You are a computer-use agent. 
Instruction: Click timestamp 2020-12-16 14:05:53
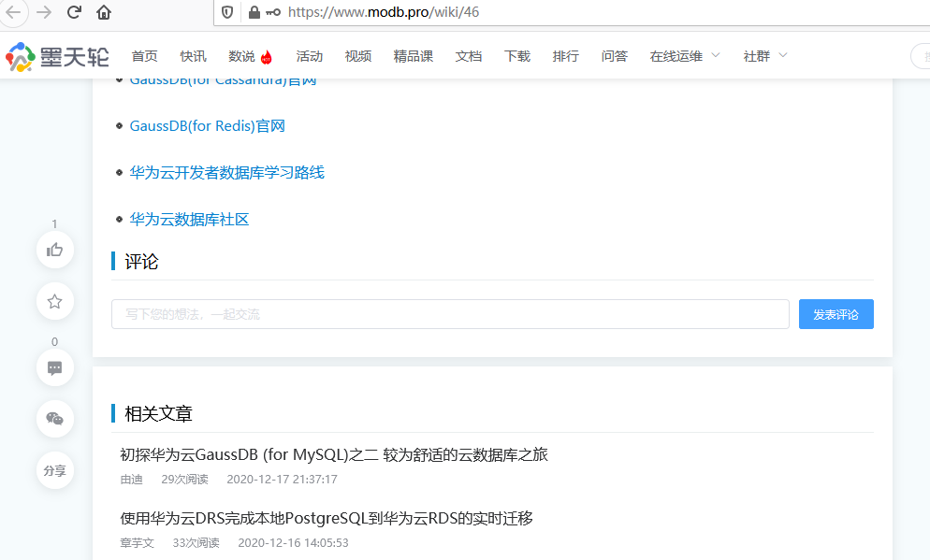294,543
